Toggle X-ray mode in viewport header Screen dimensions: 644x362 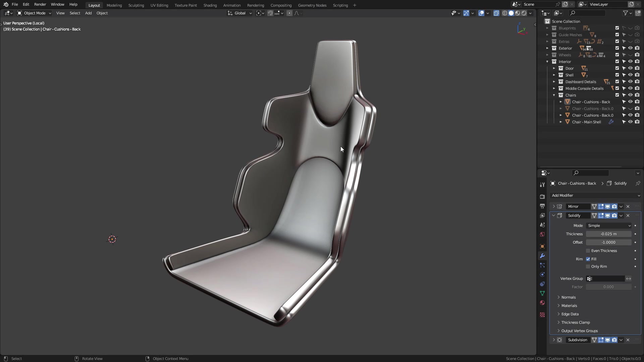pos(496,13)
